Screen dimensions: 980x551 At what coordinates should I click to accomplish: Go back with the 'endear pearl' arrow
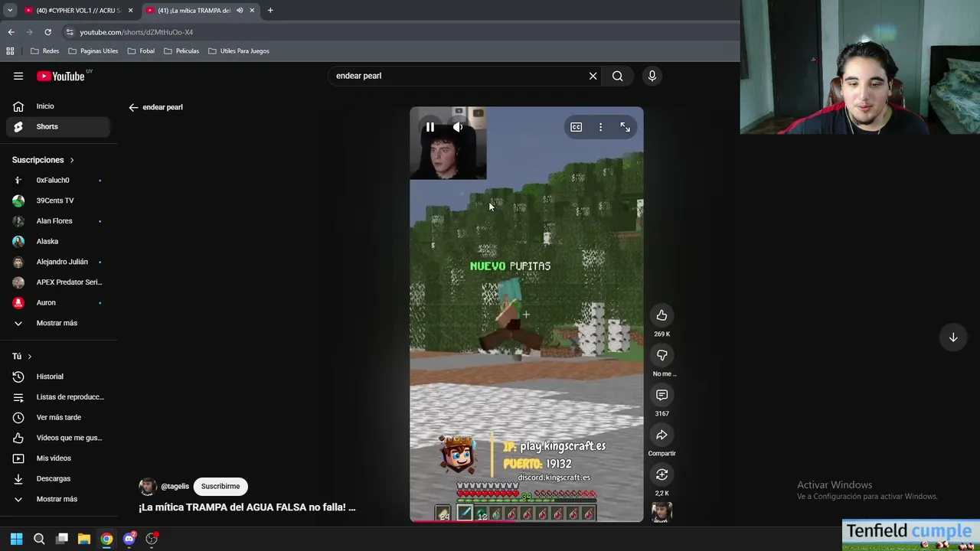(133, 107)
